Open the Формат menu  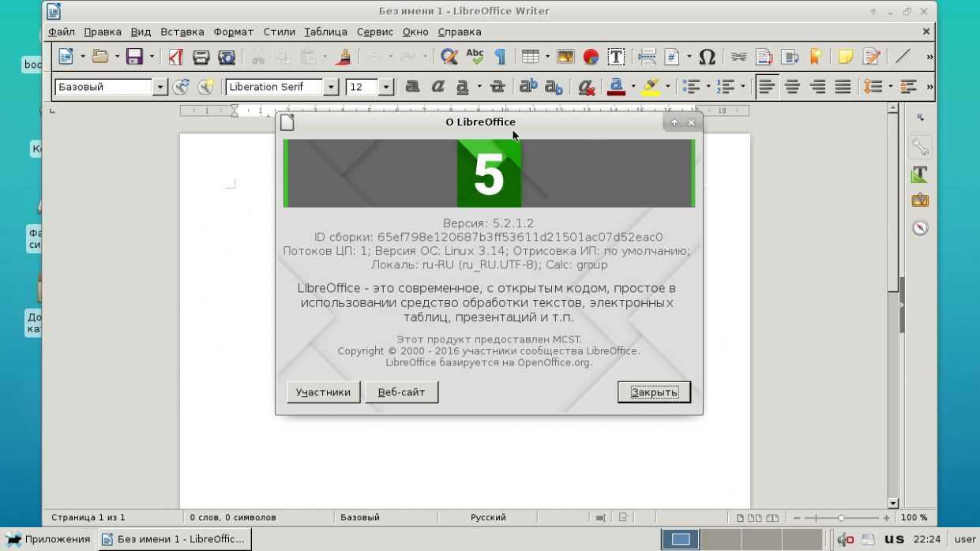234,32
